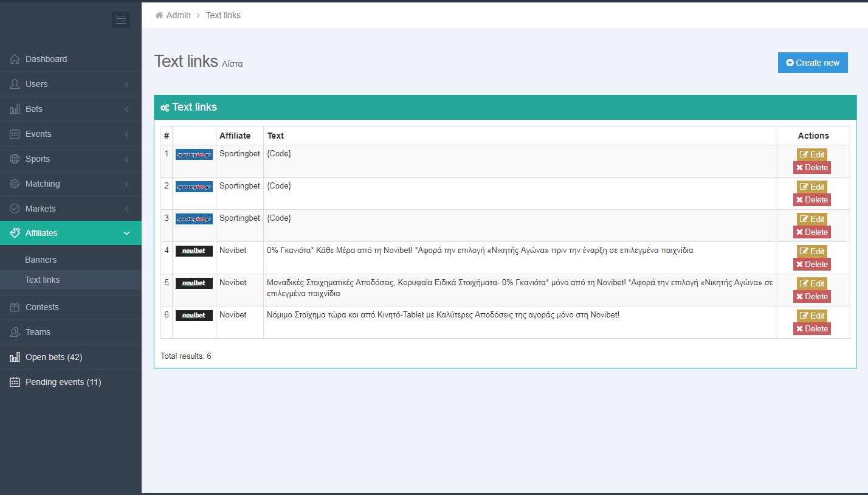Viewport: 868px width, 495px height.
Task: Click the Contests gift icon
Action: click(15, 307)
